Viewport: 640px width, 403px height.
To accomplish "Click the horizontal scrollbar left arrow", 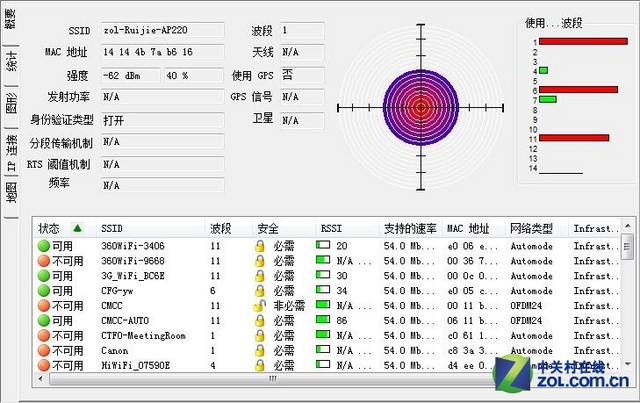I will click(x=40, y=379).
